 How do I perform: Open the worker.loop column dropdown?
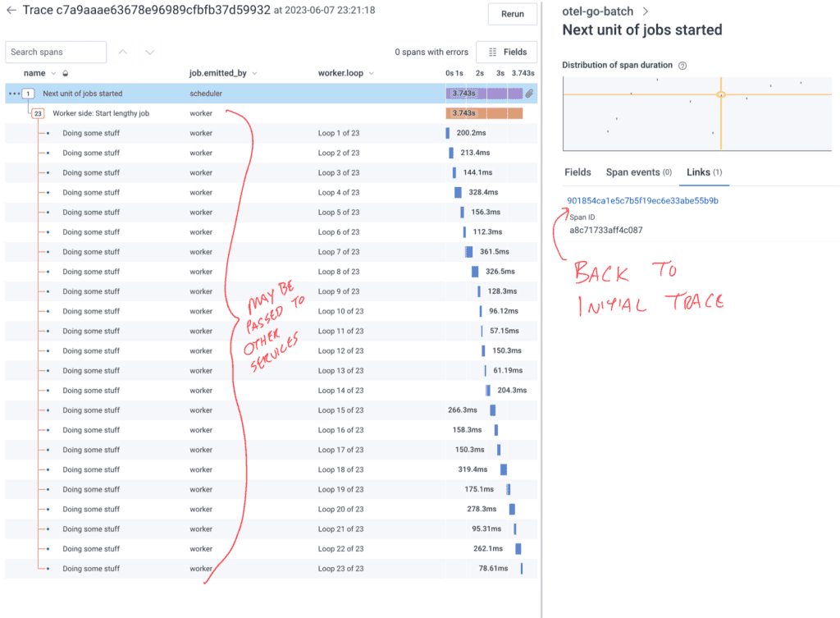(x=370, y=74)
